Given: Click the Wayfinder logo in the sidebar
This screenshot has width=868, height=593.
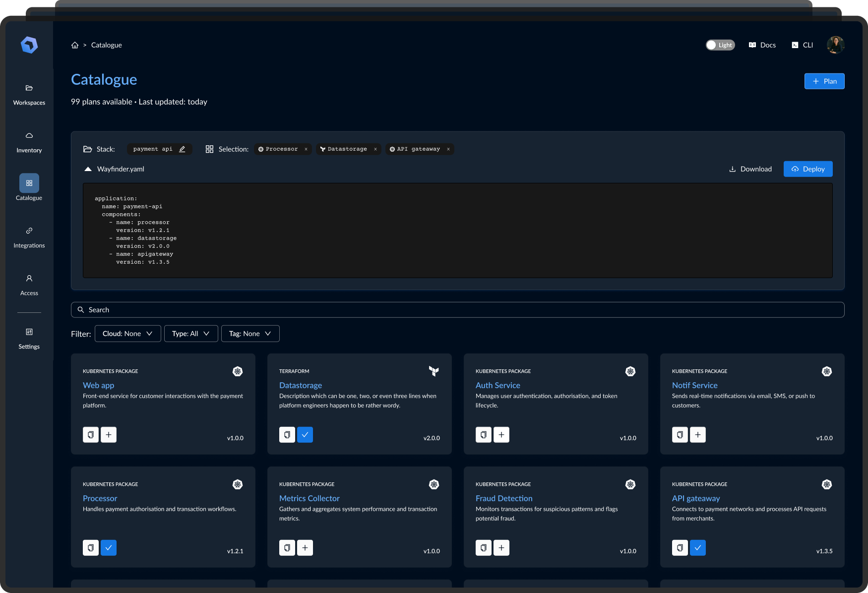Looking at the screenshot, I should pyautogui.click(x=29, y=45).
